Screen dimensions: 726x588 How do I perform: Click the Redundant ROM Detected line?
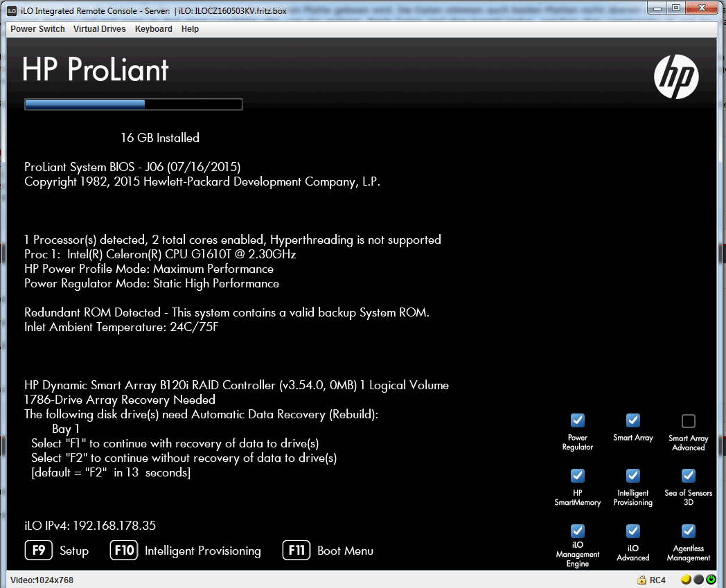[x=227, y=312]
